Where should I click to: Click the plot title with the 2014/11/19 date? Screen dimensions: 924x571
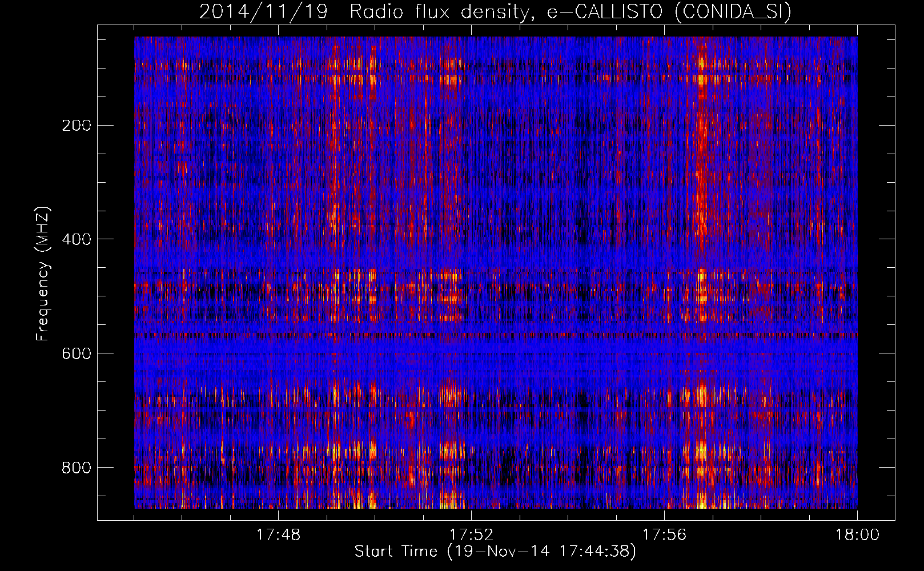click(495, 11)
